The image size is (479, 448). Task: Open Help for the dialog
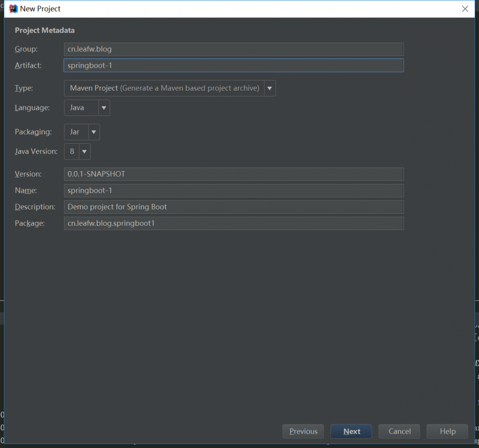pos(447,431)
